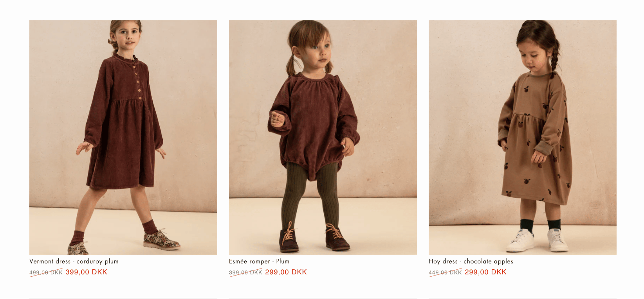644x299 pixels.
Task: Select the Hoy dress 299,00 DKK sale price
Action: pos(485,272)
